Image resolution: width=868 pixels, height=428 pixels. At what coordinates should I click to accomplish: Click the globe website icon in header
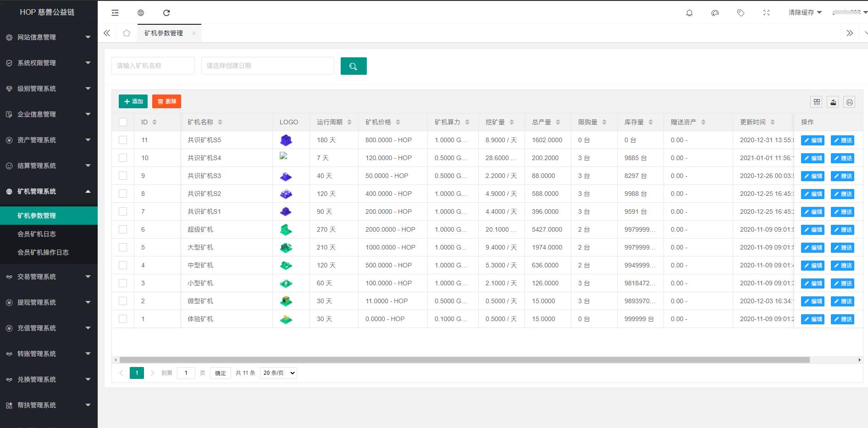pos(141,13)
